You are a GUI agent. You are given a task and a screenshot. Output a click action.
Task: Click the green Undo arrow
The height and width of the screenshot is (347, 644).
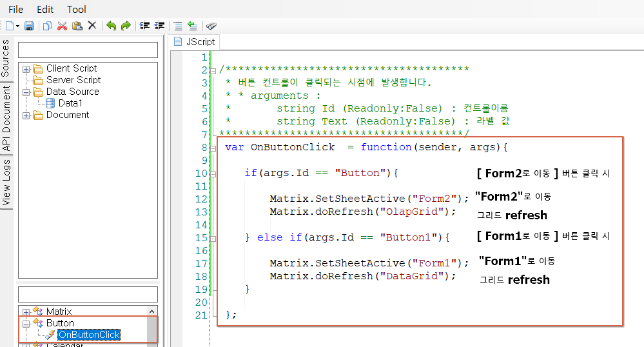[111, 26]
